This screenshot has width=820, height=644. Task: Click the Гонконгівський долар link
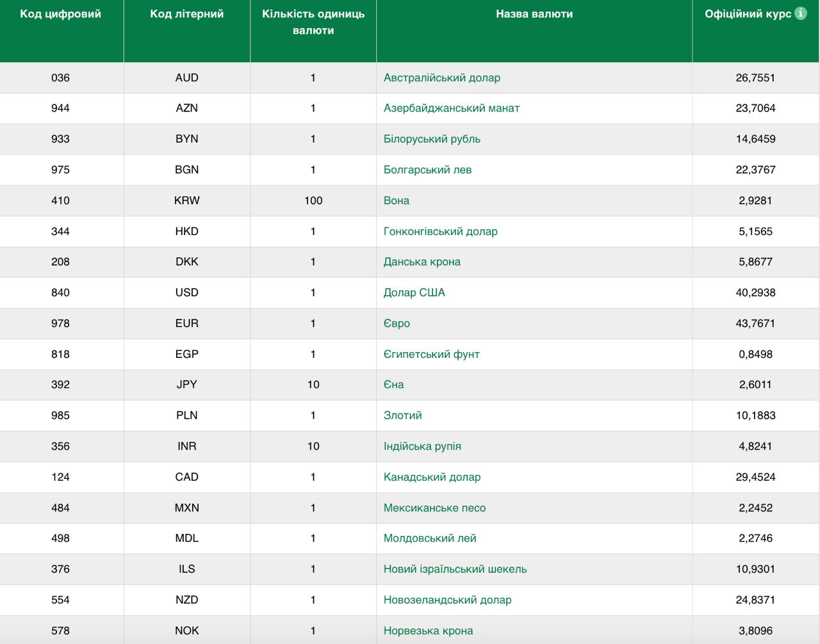(440, 231)
